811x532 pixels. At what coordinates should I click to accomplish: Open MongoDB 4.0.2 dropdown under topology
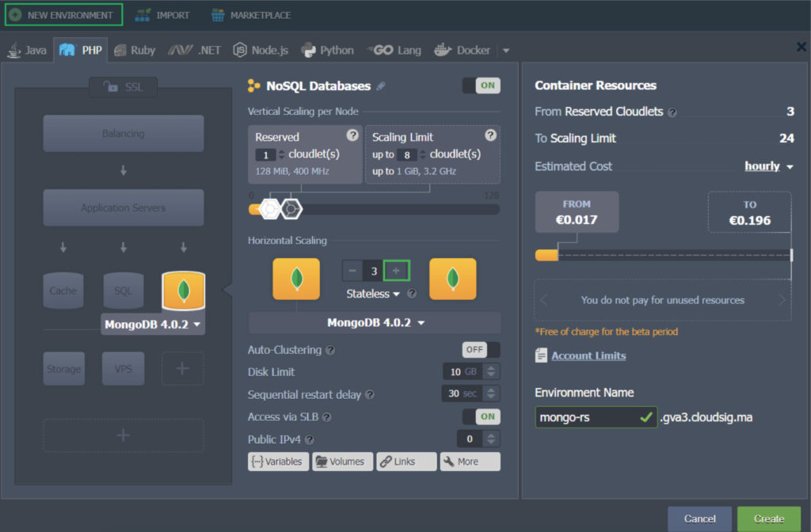[x=153, y=324]
